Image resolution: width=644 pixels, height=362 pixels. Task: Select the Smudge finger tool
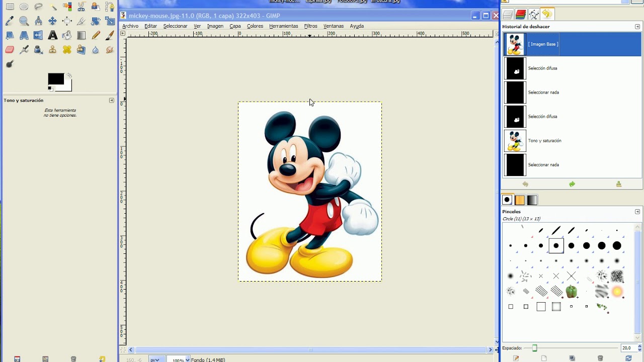pyautogui.click(x=110, y=49)
